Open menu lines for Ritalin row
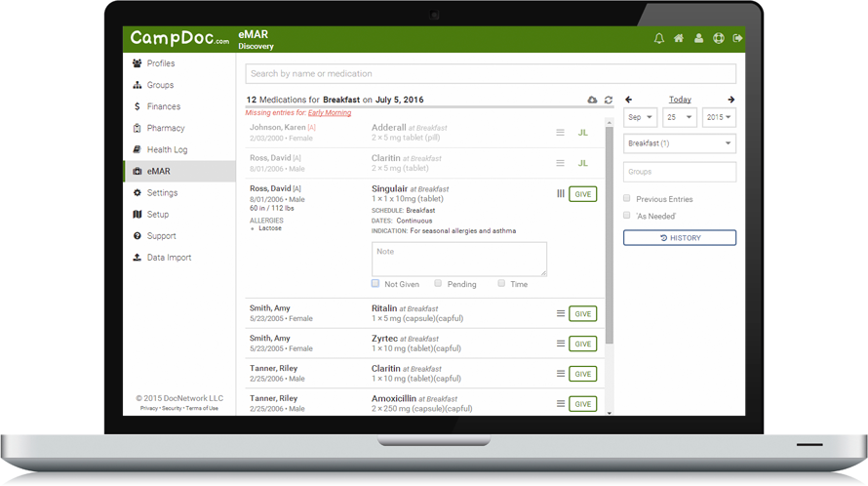Image resolution: width=868 pixels, height=486 pixels. pos(561,313)
